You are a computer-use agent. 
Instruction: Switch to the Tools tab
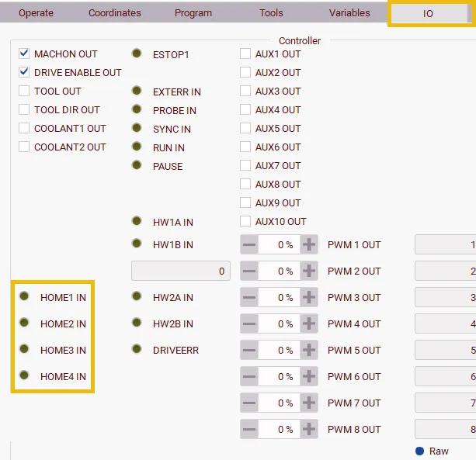tap(271, 12)
